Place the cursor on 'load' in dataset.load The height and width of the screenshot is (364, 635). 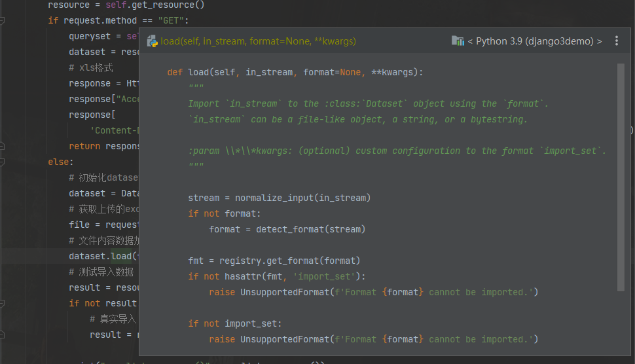pyautogui.click(x=120, y=256)
